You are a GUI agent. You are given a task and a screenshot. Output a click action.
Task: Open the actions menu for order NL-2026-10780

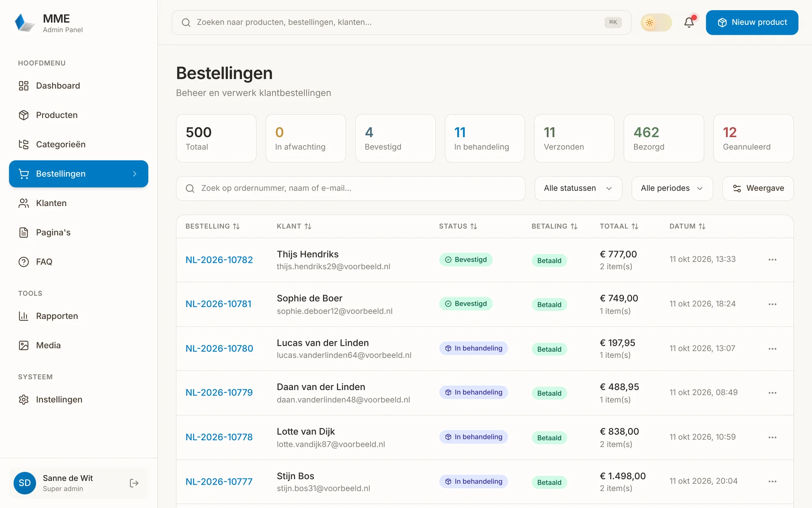click(772, 349)
